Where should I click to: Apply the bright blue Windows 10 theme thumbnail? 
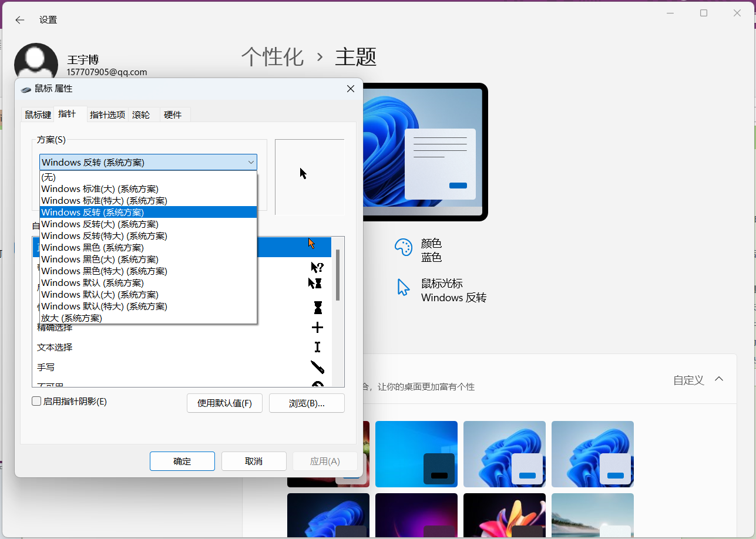(x=416, y=454)
